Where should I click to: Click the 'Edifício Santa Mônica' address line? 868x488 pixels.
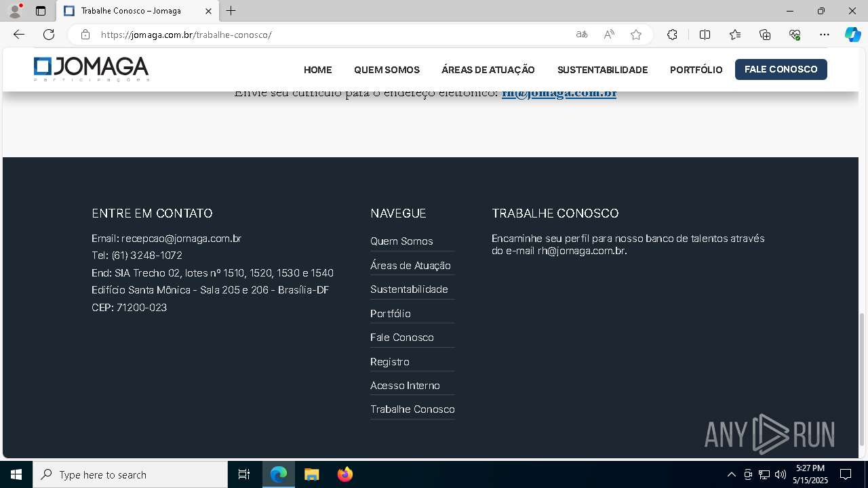[210, 290]
